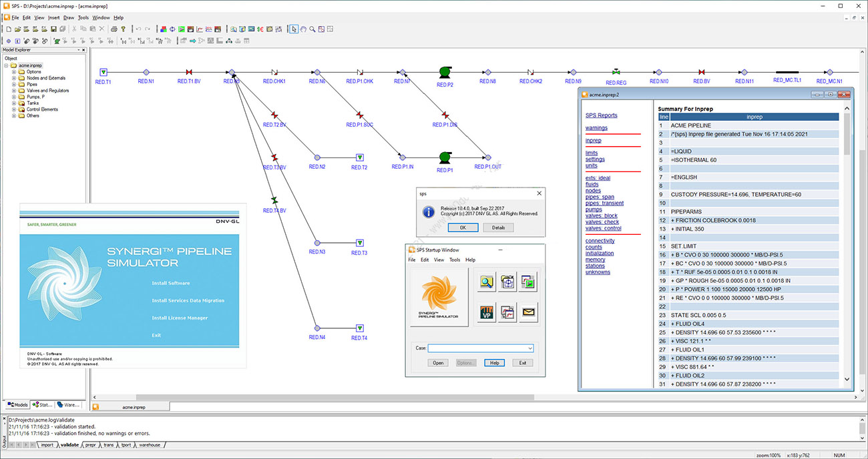
Task: Click the Save toolbar icon
Action: pyautogui.click(x=53, y=29)
